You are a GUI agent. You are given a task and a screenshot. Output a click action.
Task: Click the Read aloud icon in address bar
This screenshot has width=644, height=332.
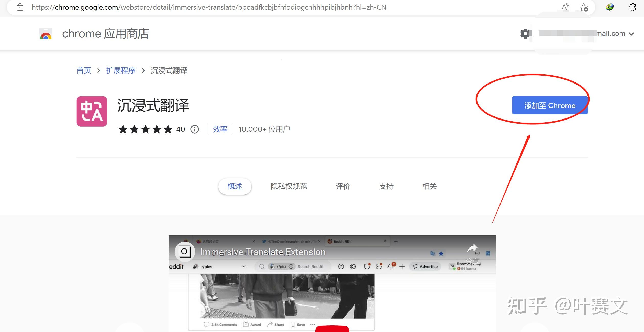[565, 7]
